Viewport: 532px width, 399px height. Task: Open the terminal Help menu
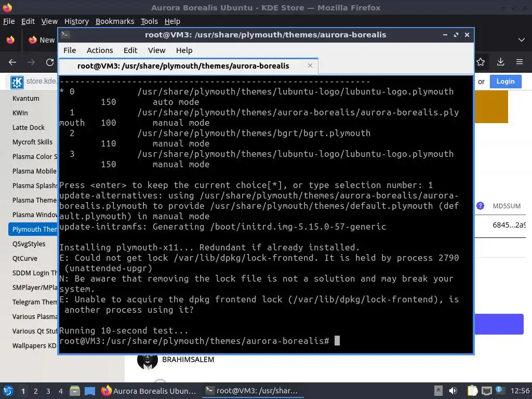click(184, 50)
